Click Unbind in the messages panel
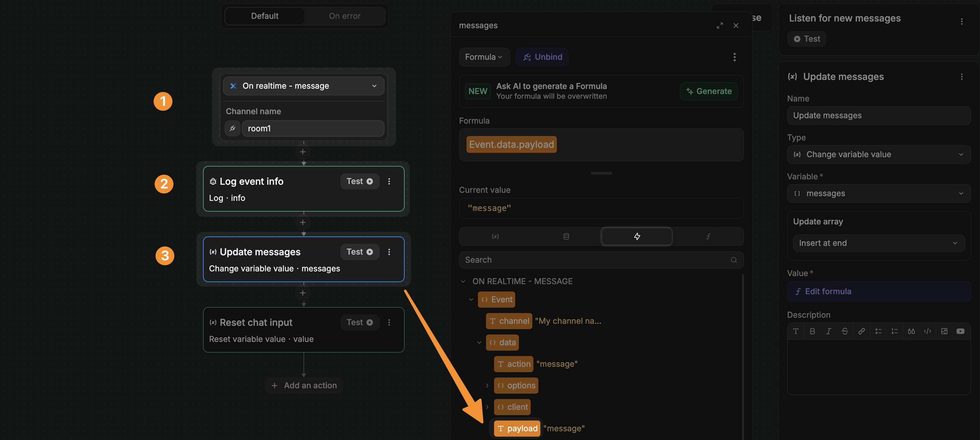Viewport: 980px width, 440px height. click(x=542, y=57)
